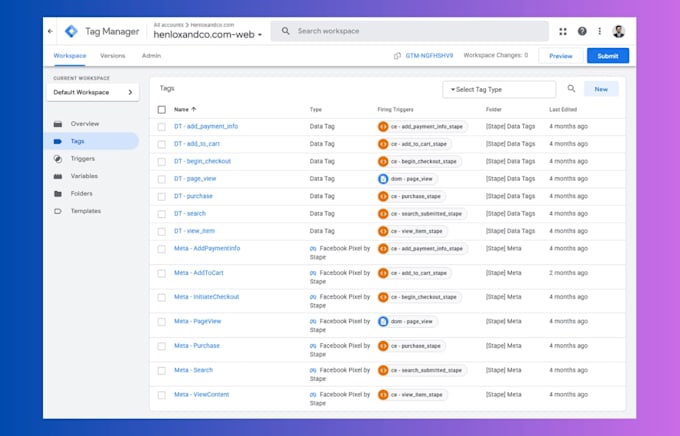This screenshot has height=436, width=680.
Task: Check the DT - begin_checkout row checkbox
Action: click(x=162, y=162)
